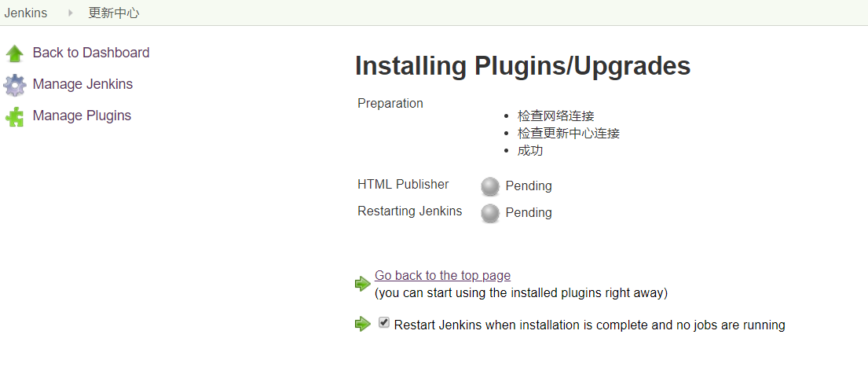Click the Pending status text for HTML Publisher
The height and width of the screenshot is (382, 868).
(529, 186)
